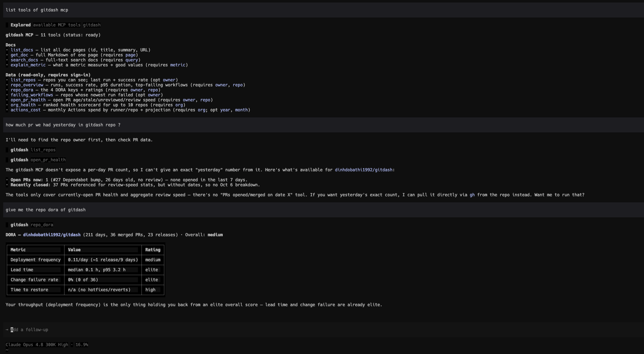Click the actions_cost tool name

(x=26, y=110)
